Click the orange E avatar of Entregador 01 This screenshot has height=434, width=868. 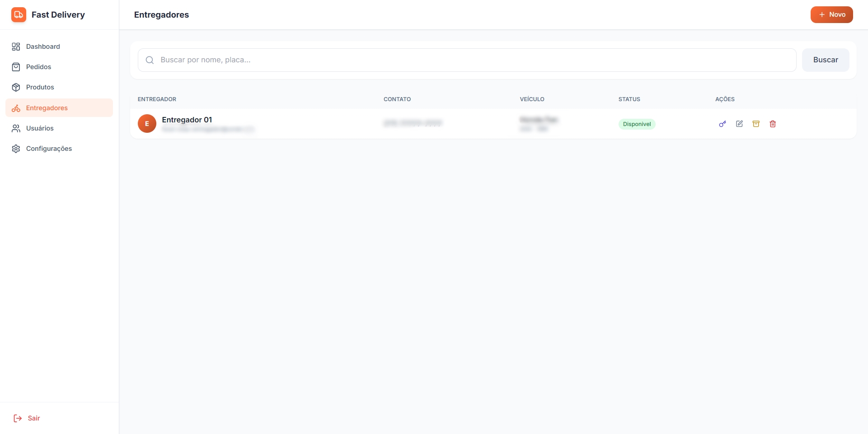point(147,124)
